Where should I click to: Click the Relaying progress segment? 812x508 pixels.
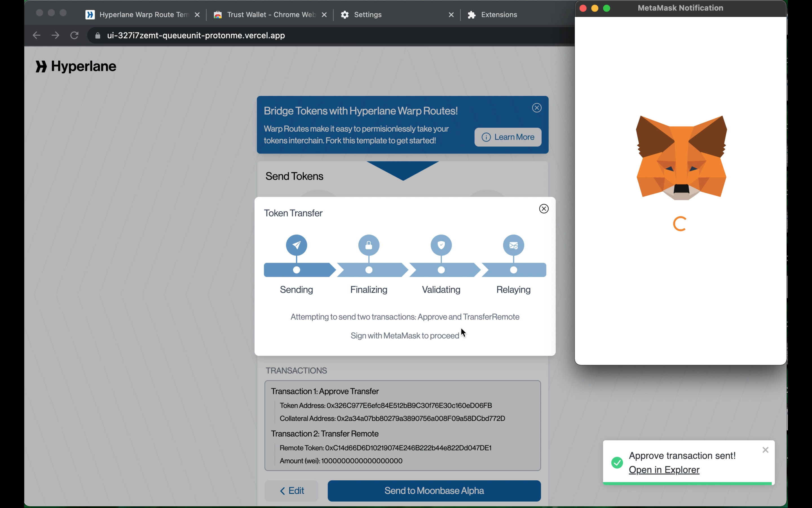tap(514, 270)
